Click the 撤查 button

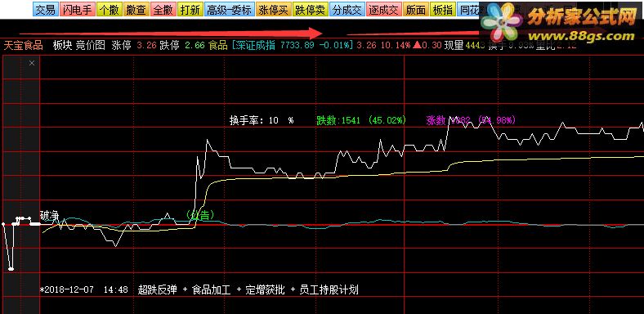point(136,10)
